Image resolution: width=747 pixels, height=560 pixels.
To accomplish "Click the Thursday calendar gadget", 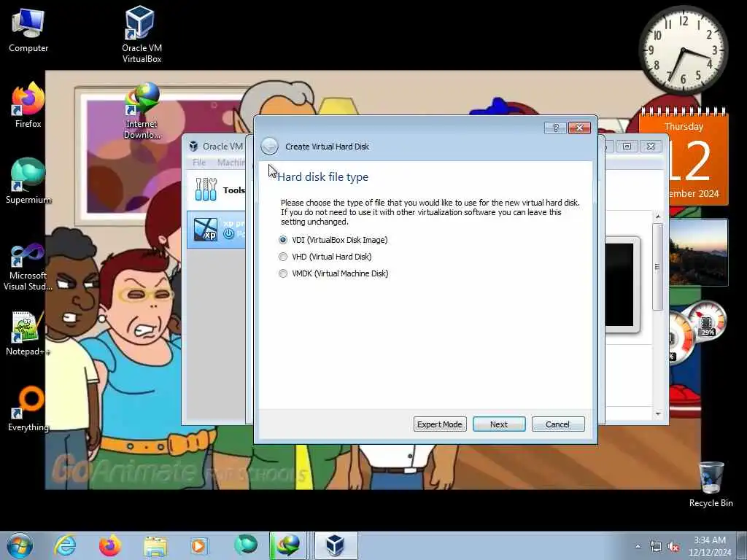I will point(684,156).
